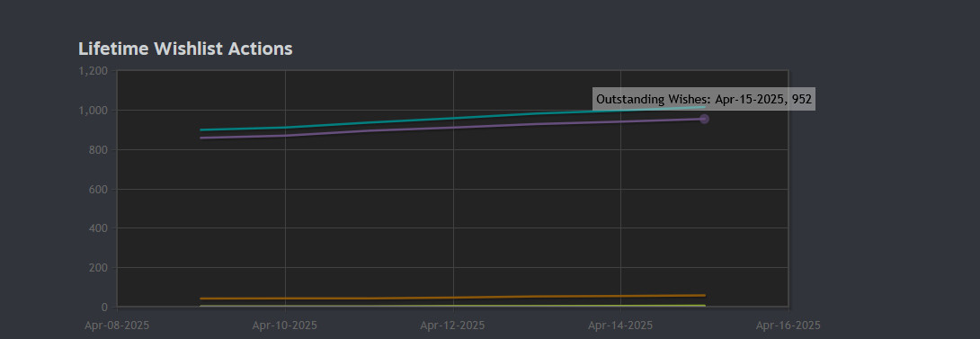Click the 200 y-axis label
The width and height of the screenshot is (980, 339).
tap(99, 268)
